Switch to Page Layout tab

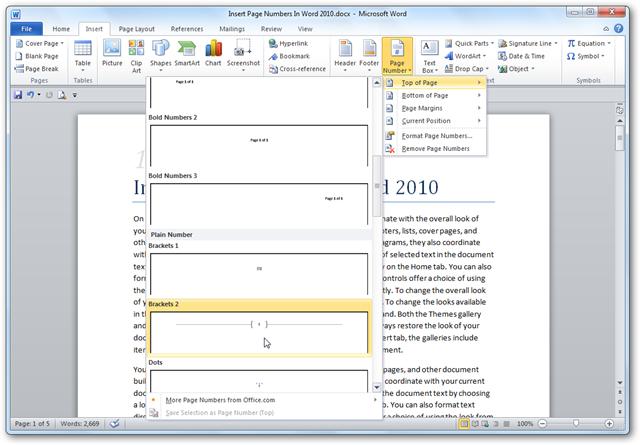click(x=136, y=29)
